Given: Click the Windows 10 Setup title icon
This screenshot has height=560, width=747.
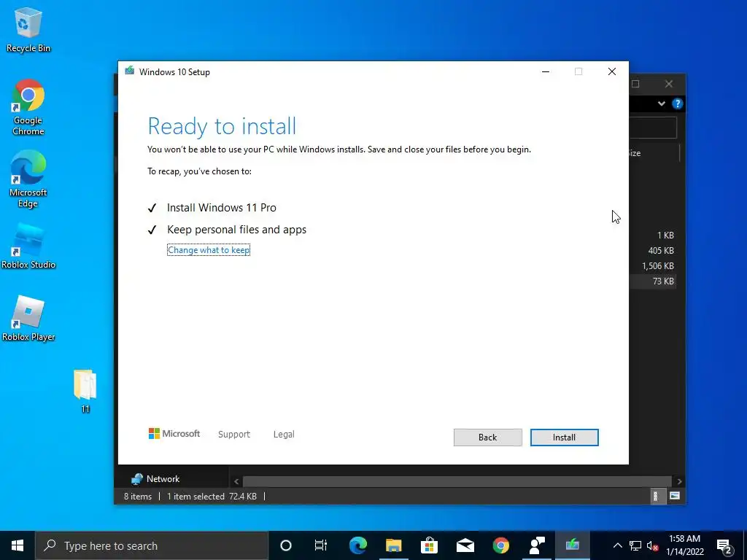Looking at the screenshot, I should click(130, 71).
